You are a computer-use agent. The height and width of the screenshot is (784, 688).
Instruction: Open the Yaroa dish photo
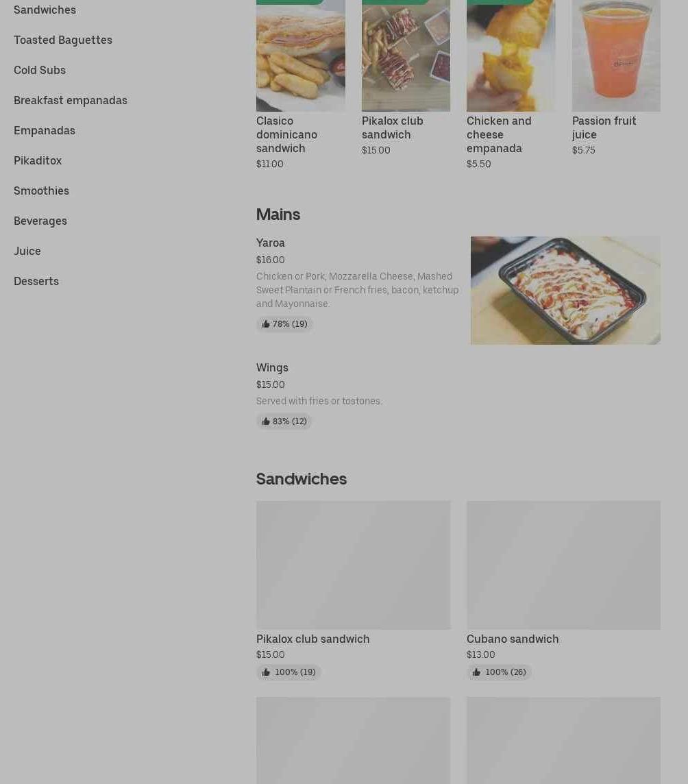click(565, 291)
